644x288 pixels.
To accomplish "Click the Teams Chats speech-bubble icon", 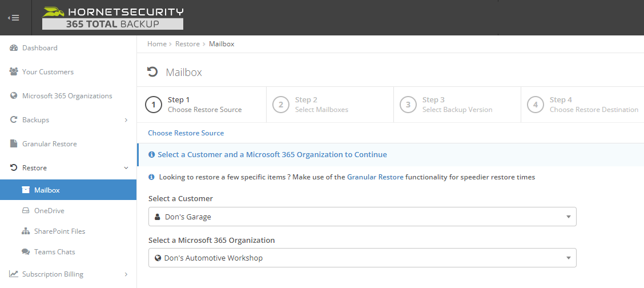I will 26,252.
